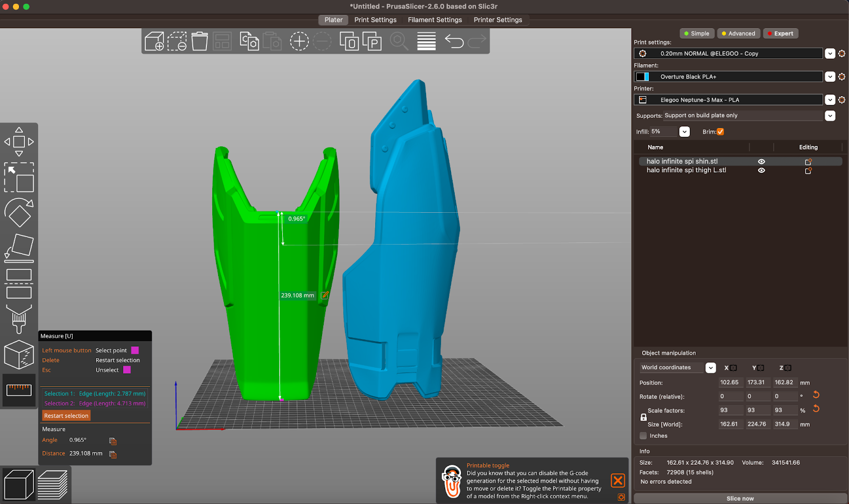Expand the Filament preset dropdown
This screenshot has height=504, width=849.
(x=830, y=77)
